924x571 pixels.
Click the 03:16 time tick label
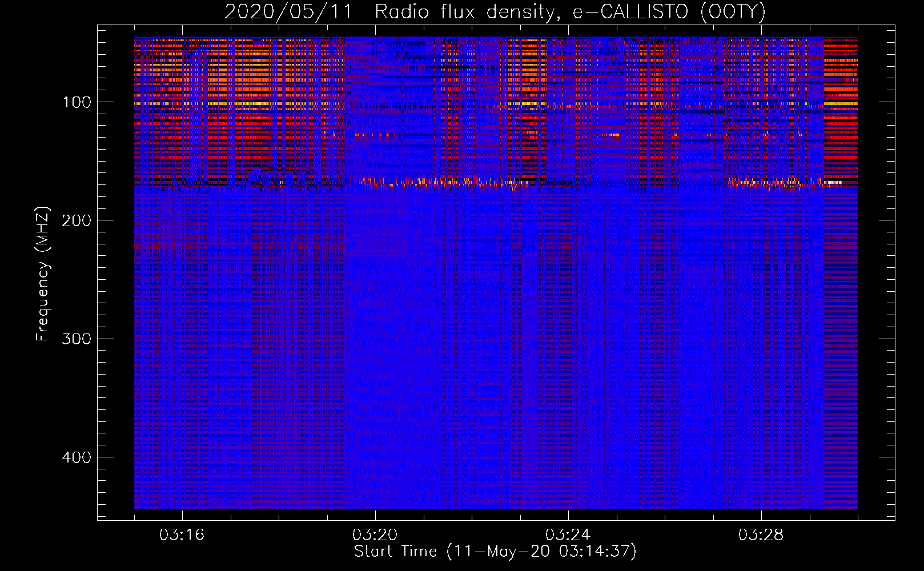[182, 535]
